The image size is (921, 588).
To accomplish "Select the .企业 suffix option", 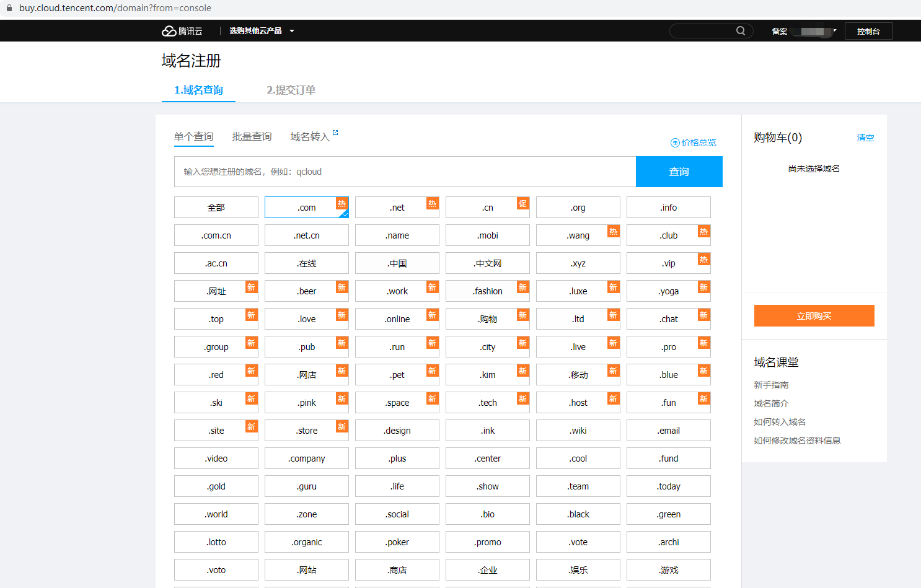I will click(x=488, y=570).
